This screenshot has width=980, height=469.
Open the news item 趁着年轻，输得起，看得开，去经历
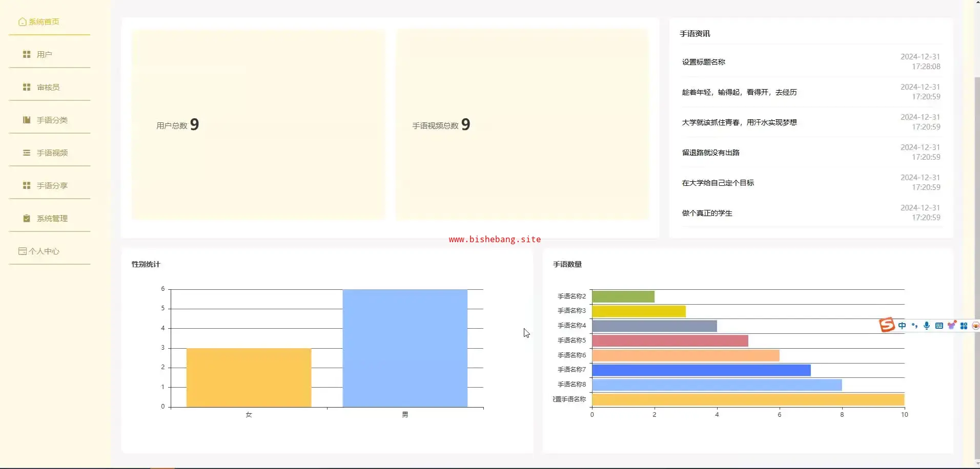coord(739,92)
